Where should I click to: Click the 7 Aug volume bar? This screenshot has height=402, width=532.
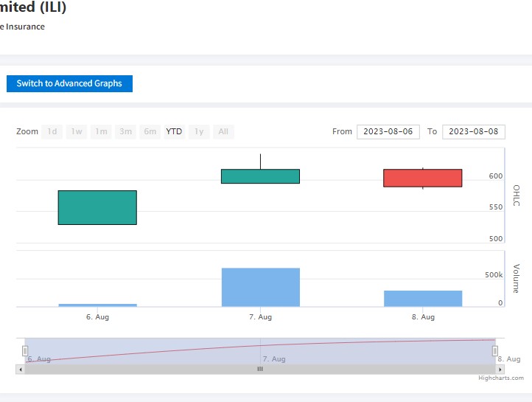(260, 287)
